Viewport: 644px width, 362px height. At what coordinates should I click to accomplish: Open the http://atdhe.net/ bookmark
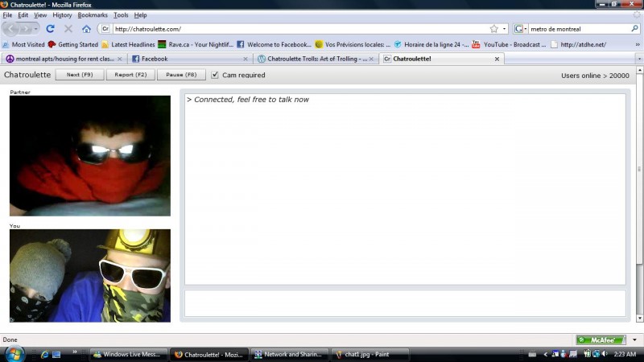coord(578,44)
